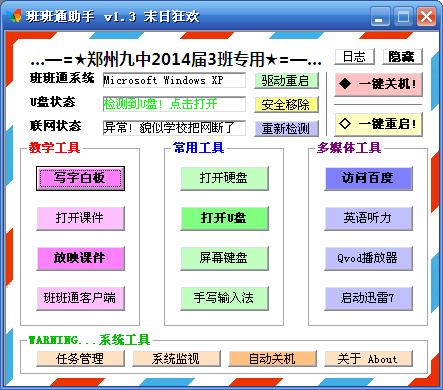Image resolution: width=443 pixels, height=390 pixels.
Task: Open 任务管理 task manager
Action: [x=80, y=359]
